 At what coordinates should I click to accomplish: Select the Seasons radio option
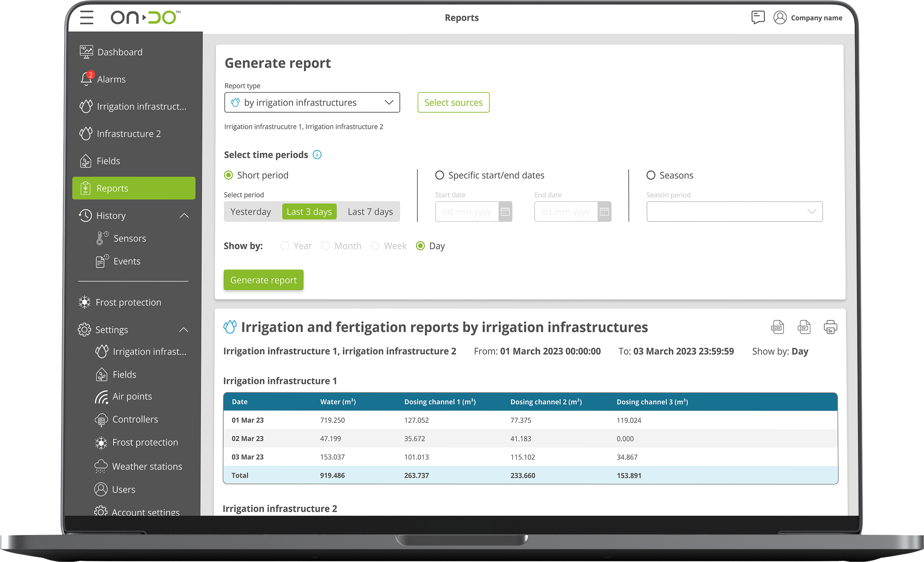(651, 175)
